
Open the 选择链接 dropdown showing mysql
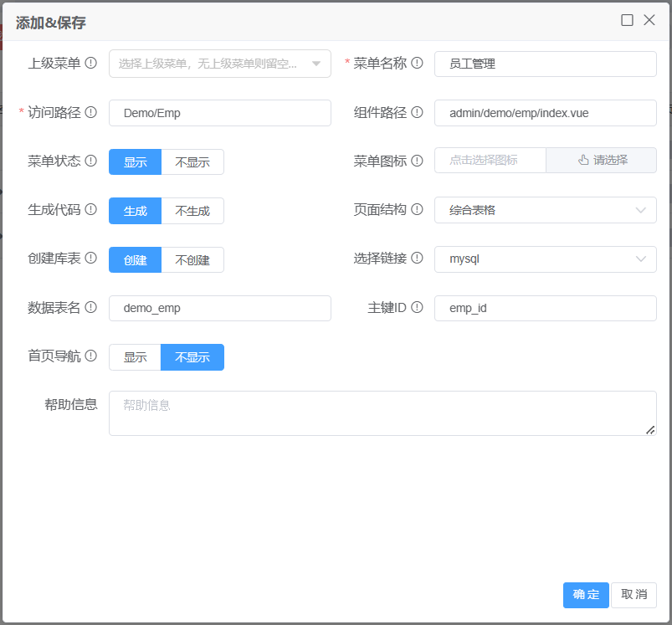pyautogui.click(x=545, y=259)
